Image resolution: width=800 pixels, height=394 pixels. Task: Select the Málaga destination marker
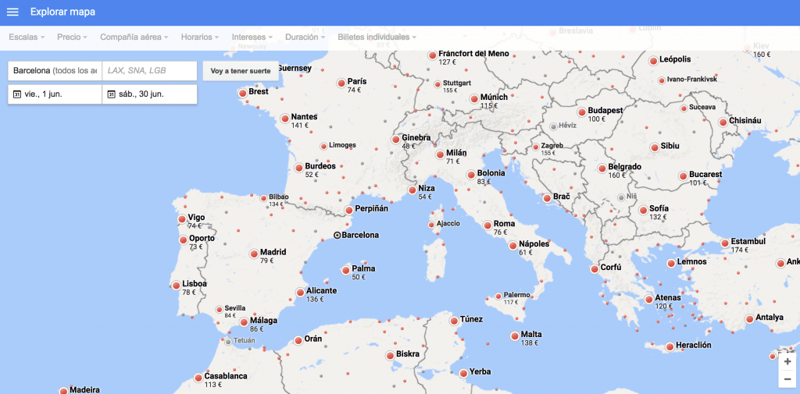point(244,322)
